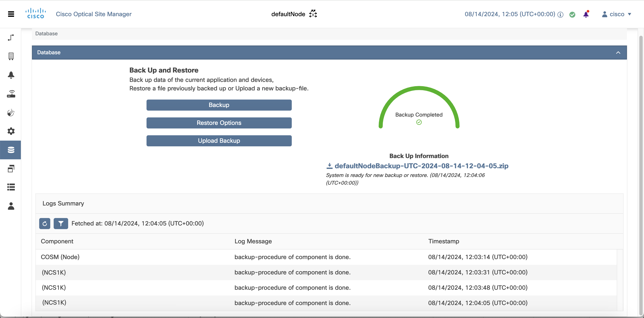
Task: Open the settings gear sidebar icon
Action: coord(11,131)
